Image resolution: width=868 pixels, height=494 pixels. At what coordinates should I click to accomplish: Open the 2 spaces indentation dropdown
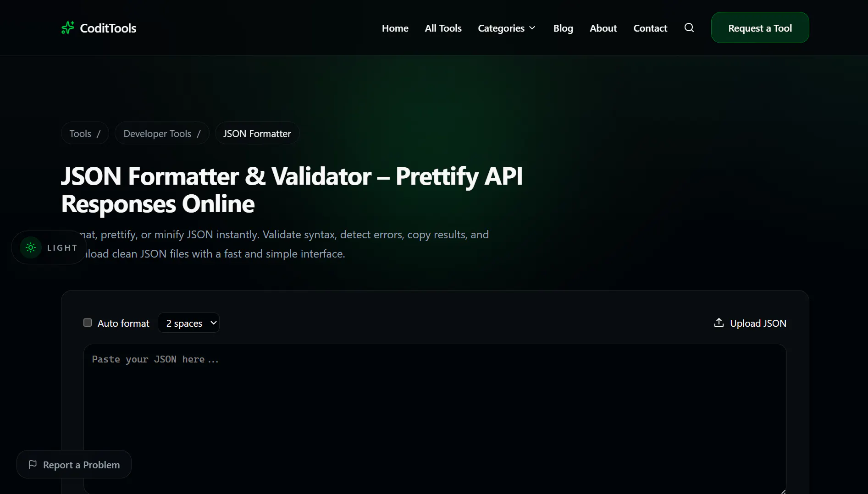tap(188, 323)
